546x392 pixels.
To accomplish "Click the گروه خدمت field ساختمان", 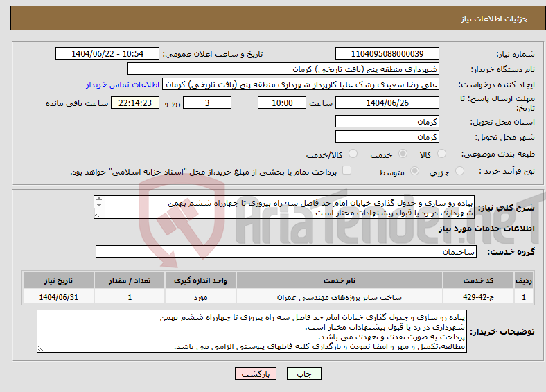I will (x=286, y=251).
